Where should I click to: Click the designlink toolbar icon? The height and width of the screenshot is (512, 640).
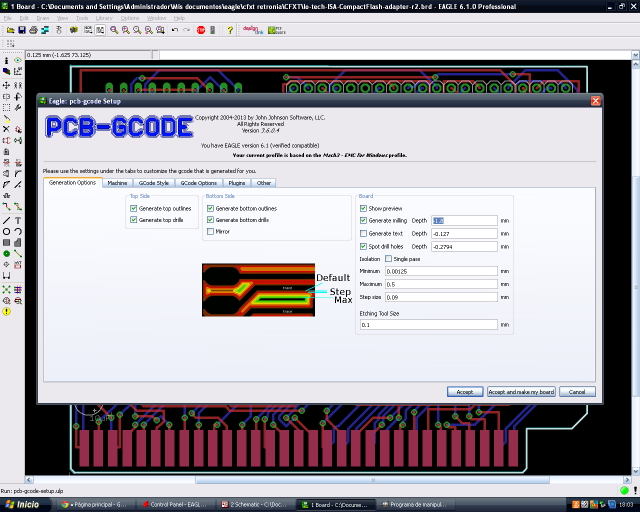(x=253, y=30)
